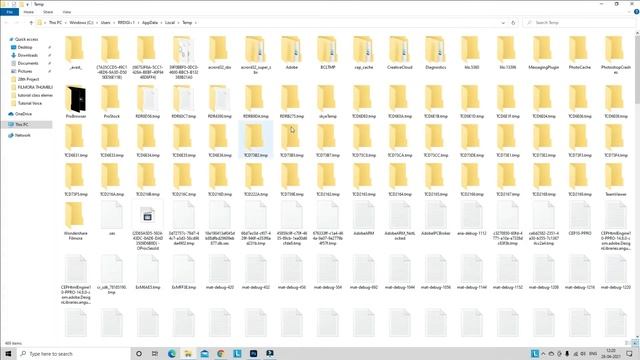Open the Home ribbon tab

(x=29, y=12)
